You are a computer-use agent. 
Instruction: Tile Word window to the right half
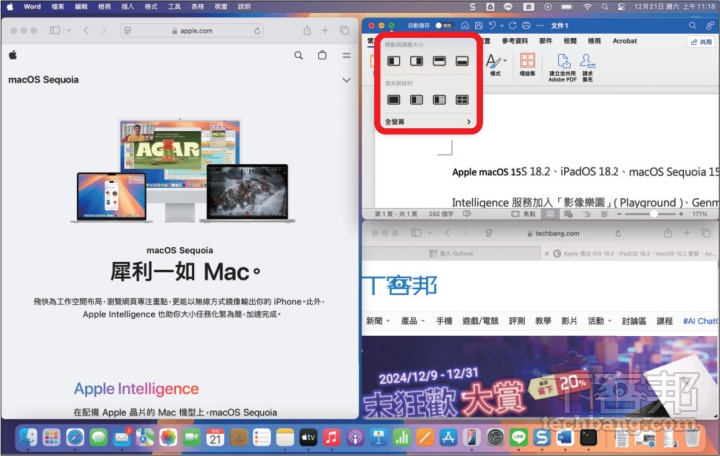(x=416, y=61)
